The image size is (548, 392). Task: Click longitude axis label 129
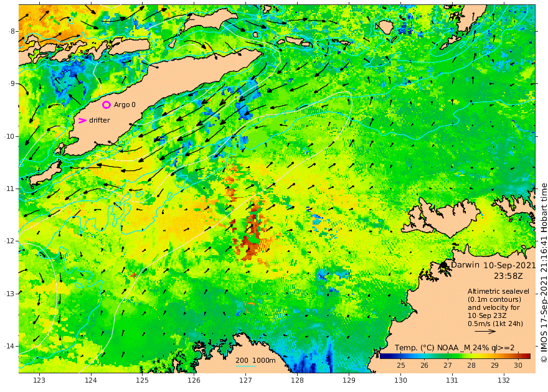[349, 380]
